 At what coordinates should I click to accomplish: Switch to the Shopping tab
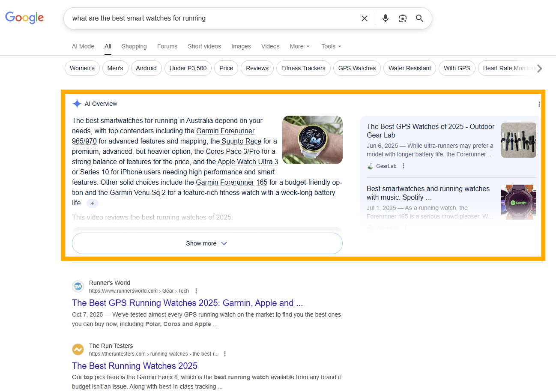pyautogui.click(x=134, y=46)
